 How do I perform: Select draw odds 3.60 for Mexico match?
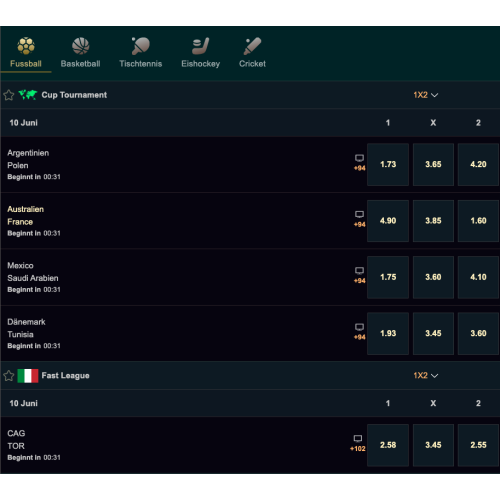tap(433, 277)
